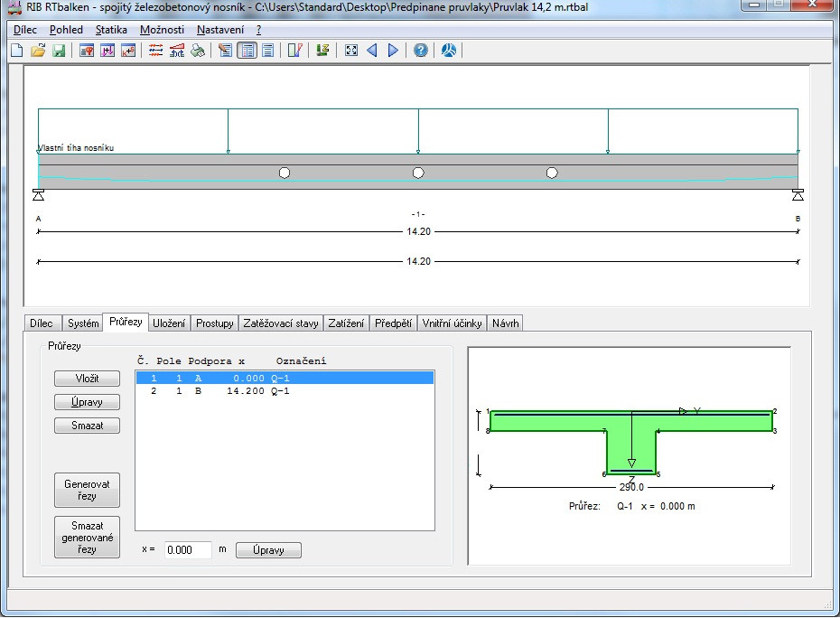
Task: Click the New file icon in toolbar
Action: point(16,51)
